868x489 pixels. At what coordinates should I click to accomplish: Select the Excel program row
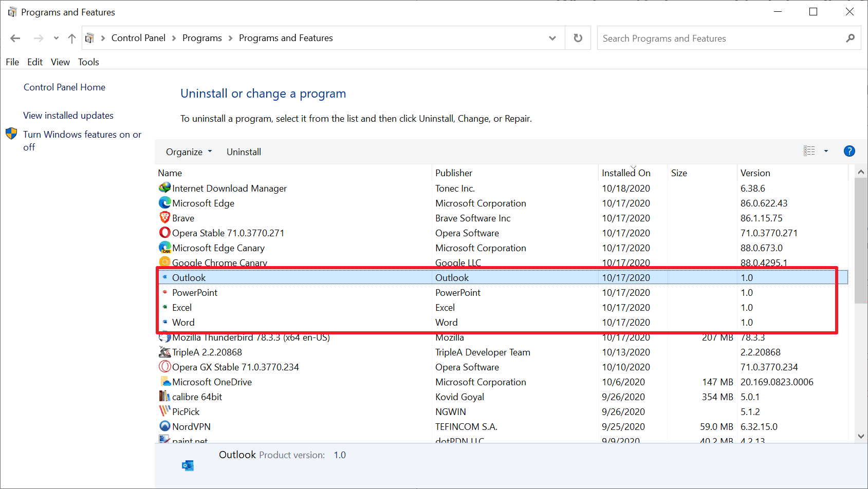tap(502, 307)
